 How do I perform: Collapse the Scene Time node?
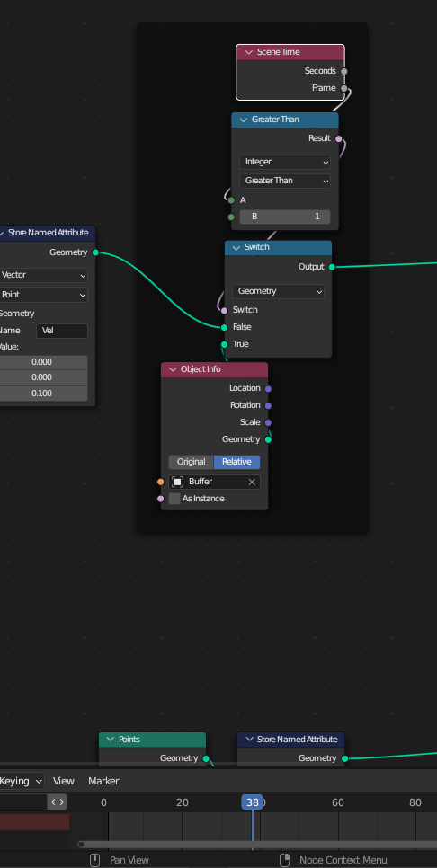(248, 52)
